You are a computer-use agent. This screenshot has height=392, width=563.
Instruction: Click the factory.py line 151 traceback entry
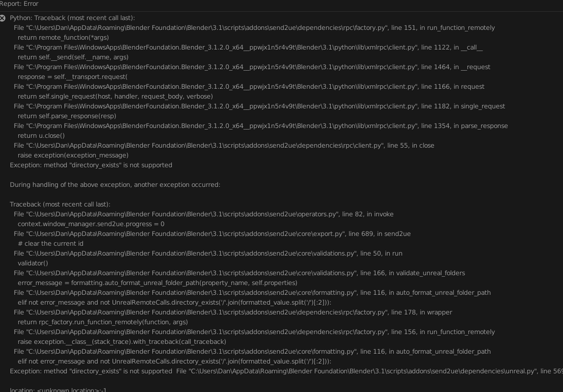coord(253,28)
